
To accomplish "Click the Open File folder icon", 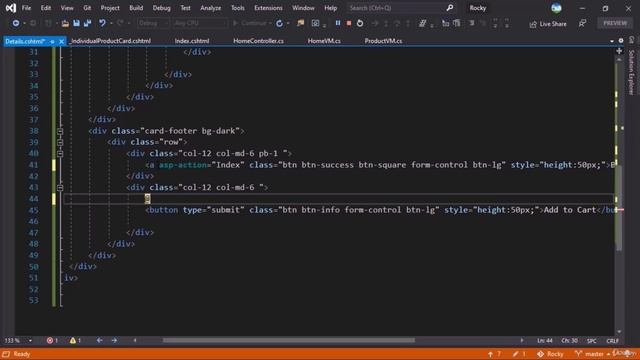I will pyautogui.click(x=65, y=23).
